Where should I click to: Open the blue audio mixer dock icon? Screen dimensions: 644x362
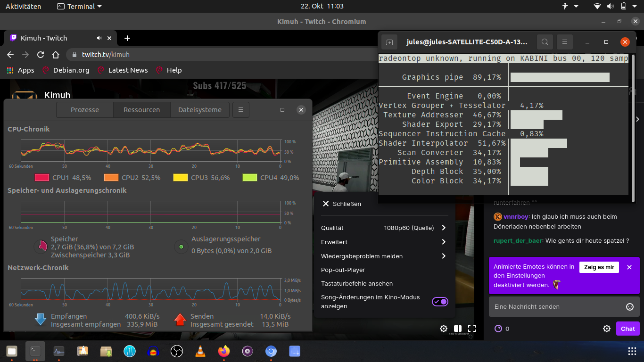point(130,351)
